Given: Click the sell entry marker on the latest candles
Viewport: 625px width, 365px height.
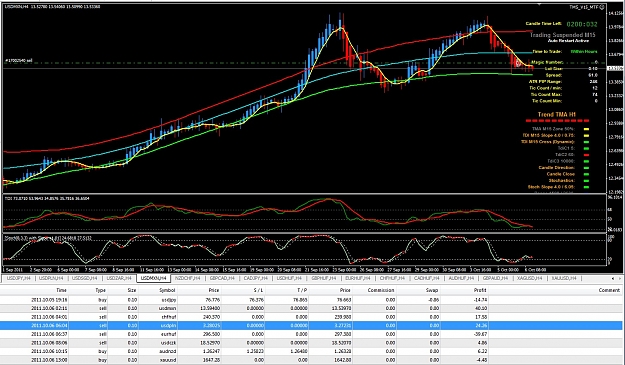Looking at the screenshot, I should (x=519, y=63).
